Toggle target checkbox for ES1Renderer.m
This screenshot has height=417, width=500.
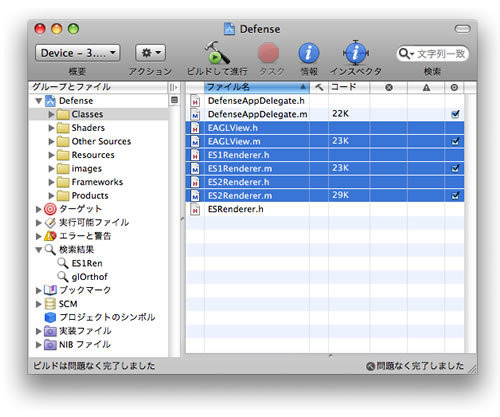tap(455, 168)
